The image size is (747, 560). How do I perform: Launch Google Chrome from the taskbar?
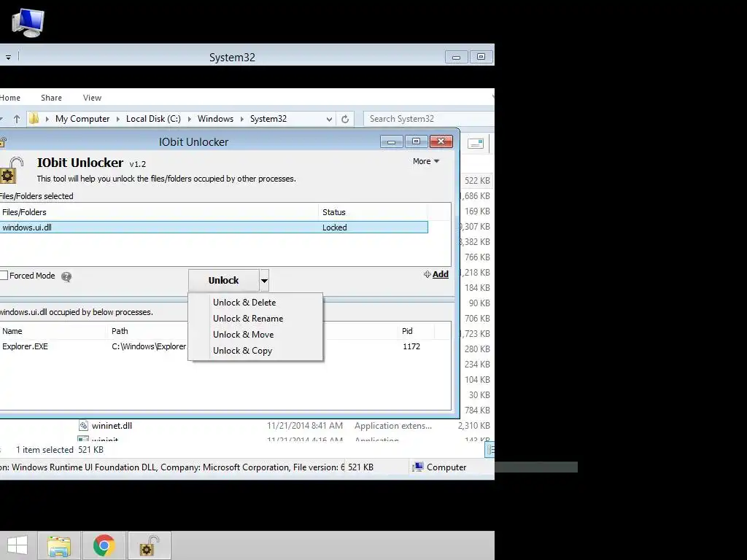(104, 545)
